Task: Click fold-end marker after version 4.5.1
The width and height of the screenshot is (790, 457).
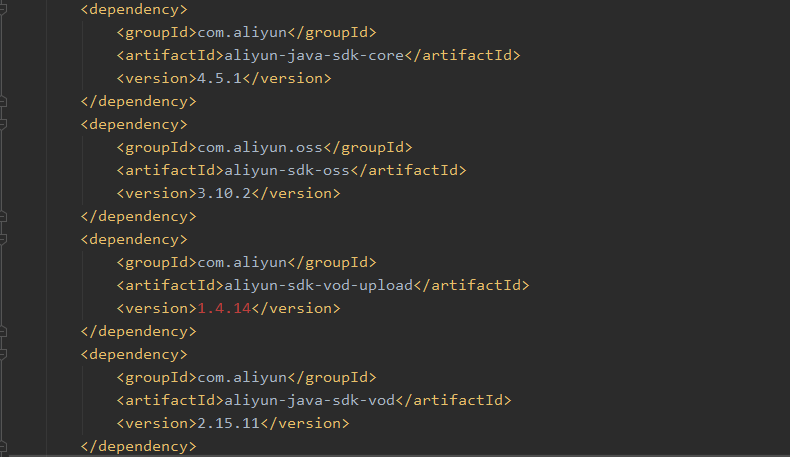Action: (4, 101)
